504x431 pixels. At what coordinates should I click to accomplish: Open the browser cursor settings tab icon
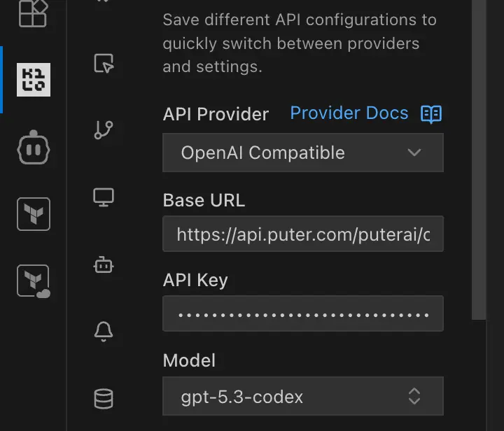tap(104, 63)
